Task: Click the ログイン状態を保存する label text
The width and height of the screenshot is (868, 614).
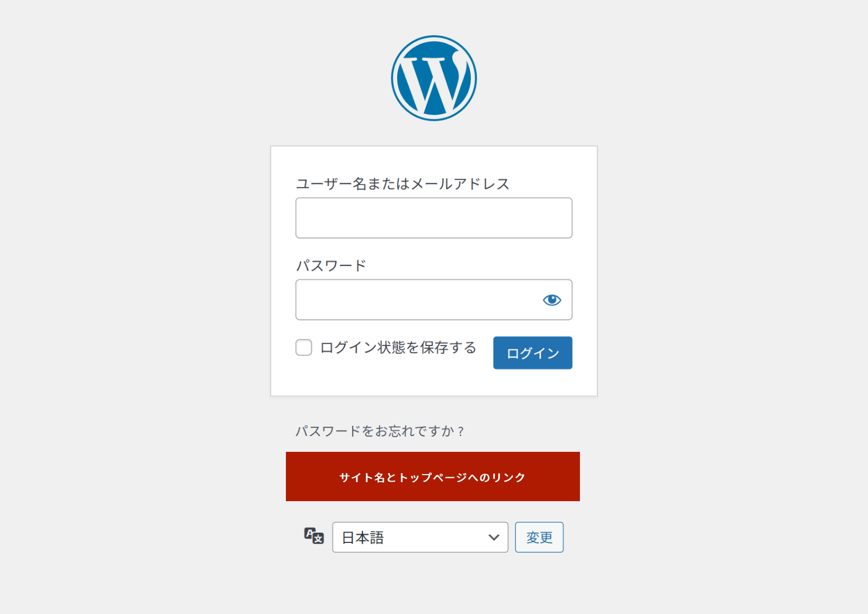Action: tap(398, 347)
